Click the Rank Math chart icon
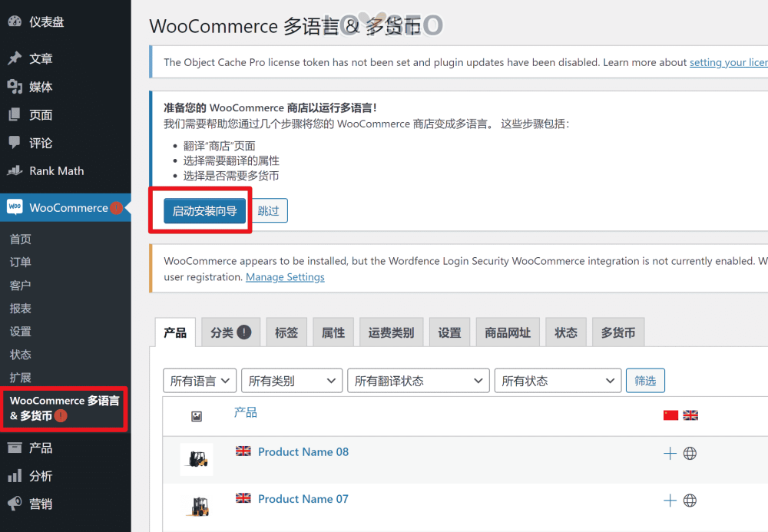Image resolution: width=768 pixels, height=532 pixels. pyautogui.click(x=15, y=170)
